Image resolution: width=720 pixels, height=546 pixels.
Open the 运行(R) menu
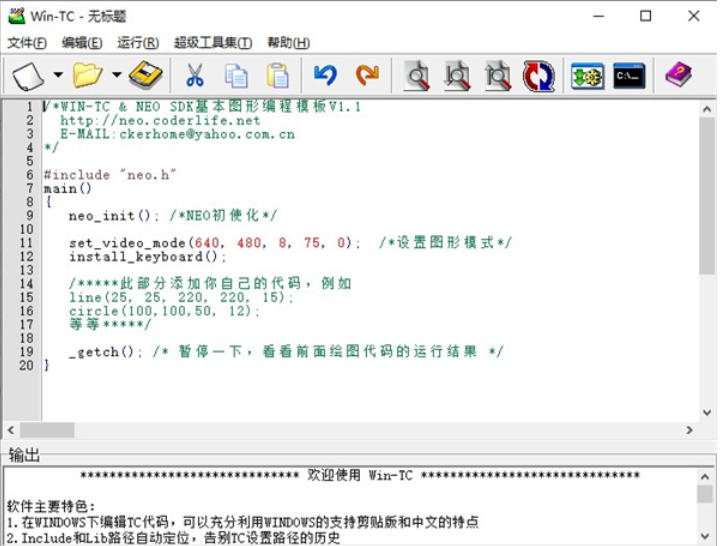(138, 43)
